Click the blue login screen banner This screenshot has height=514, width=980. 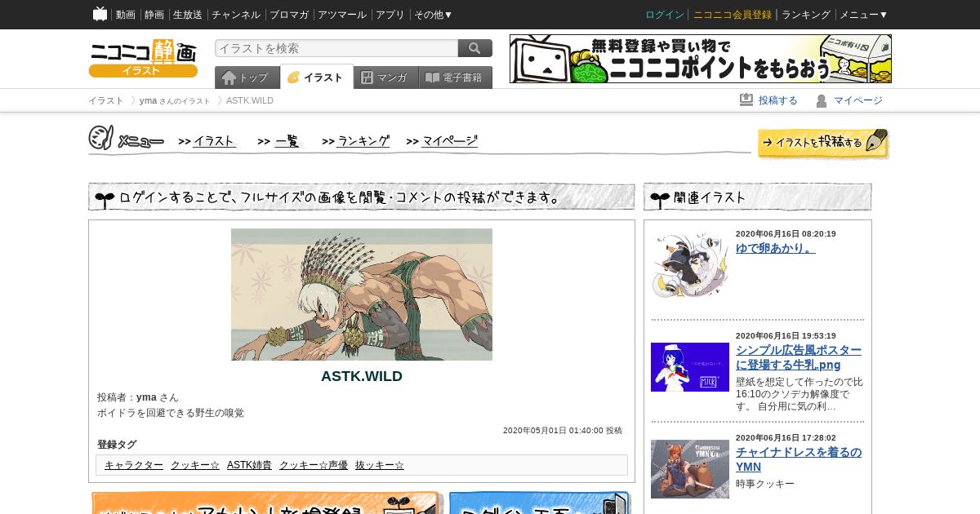pos(541,503)
